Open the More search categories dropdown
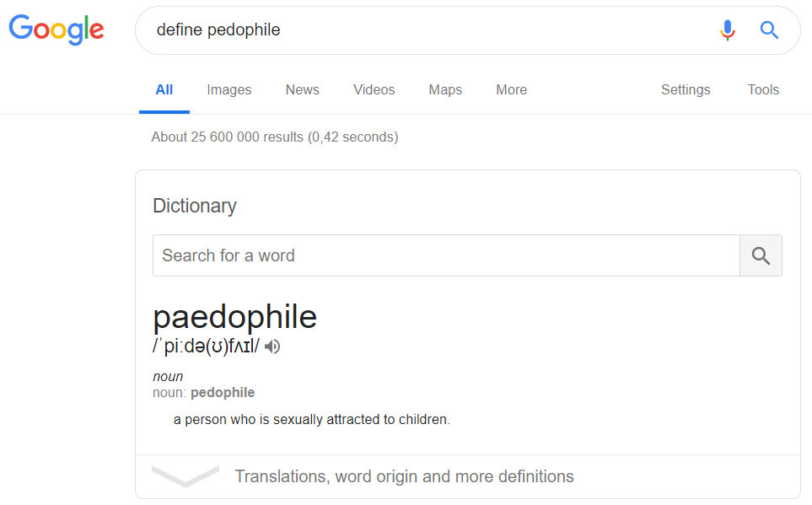The width and height of the screenshot is (812, 505). [x=511, y=89]
